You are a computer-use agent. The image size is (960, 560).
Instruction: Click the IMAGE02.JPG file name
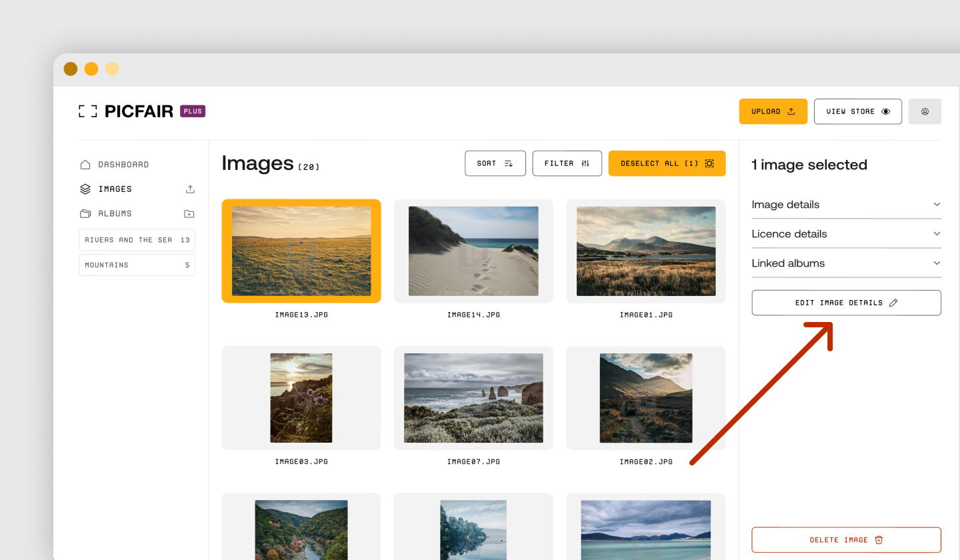[x=646, y=461]
